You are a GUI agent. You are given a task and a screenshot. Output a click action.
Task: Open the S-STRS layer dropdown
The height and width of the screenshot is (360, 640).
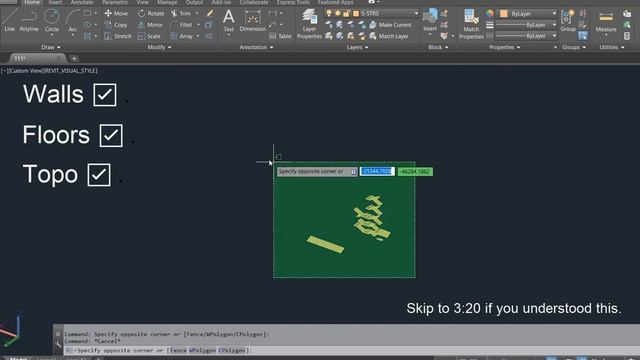pyautogui.click(x=416, y=13)
